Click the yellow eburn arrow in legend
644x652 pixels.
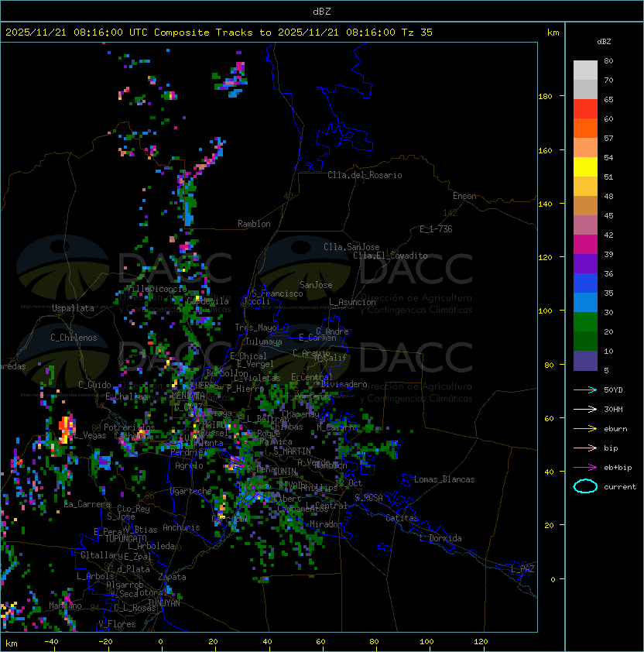pyautogui.click(x=585, y=429)
